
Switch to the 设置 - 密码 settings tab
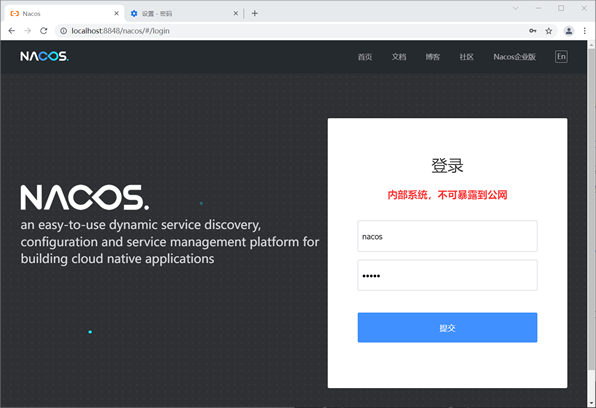pyautogui.click(x=184, y=13)
